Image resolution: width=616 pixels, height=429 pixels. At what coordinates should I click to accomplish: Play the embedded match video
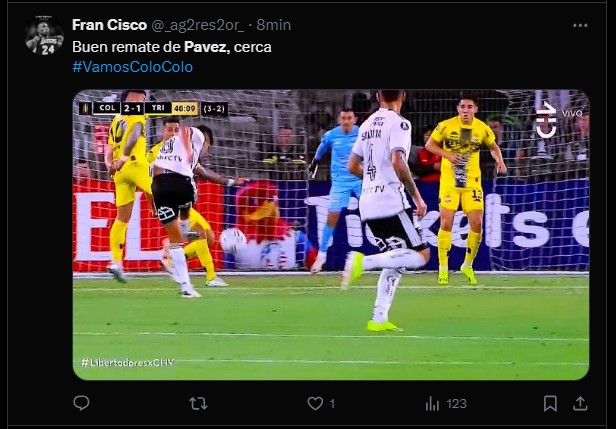click(x=331, y=235)
